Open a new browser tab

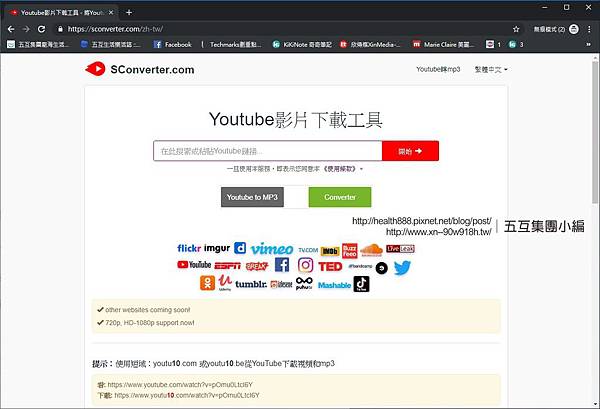[129, 13]
